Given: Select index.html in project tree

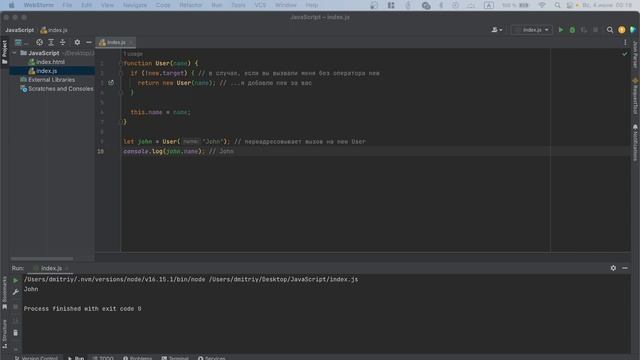Looking at the screenshot, I should coord(46,62).
